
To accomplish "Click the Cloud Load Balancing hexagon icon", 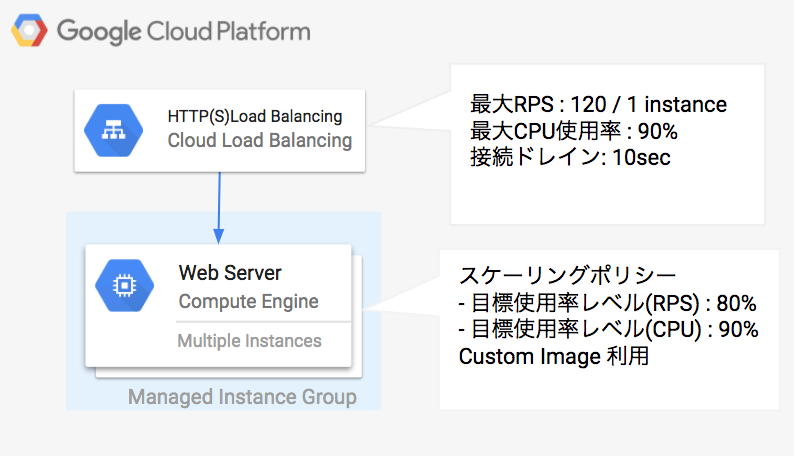I will pyautogui.click(x=113, y=130).
